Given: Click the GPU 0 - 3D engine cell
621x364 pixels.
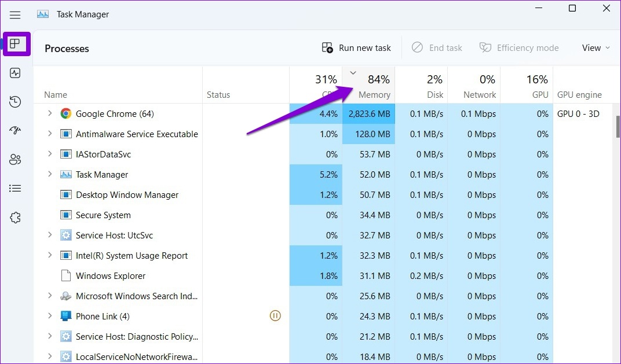Looking at the screenshot, I should (578, 114).
